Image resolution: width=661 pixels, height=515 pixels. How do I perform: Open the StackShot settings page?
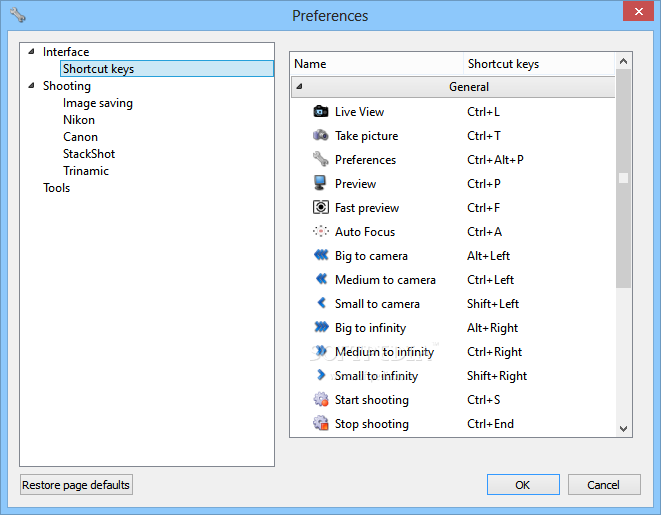coord(89,154)
